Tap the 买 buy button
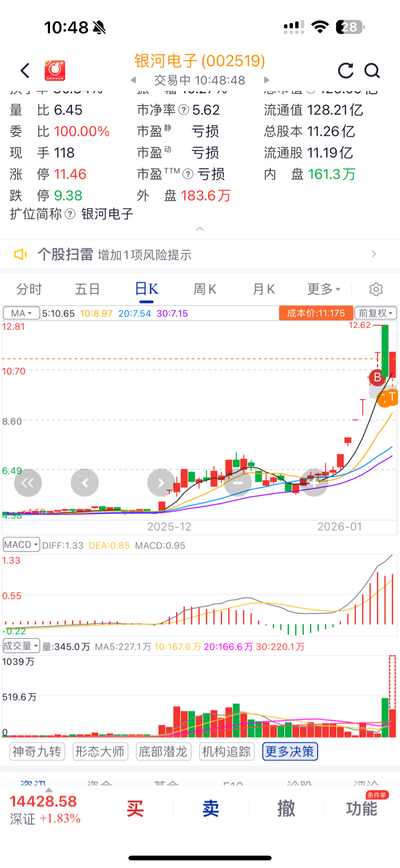The image size is (400, 868). [135, 809]
